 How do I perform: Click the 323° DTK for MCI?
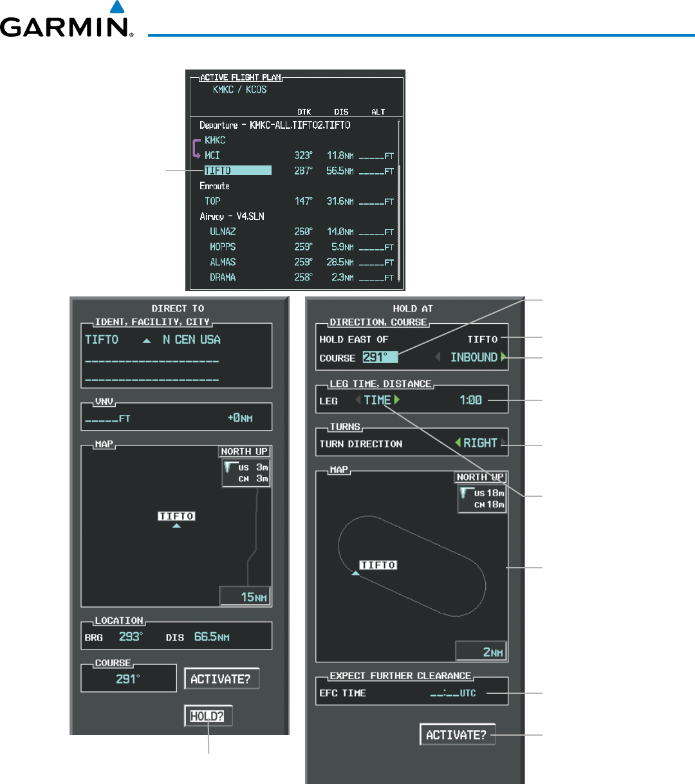click(304, 156)
